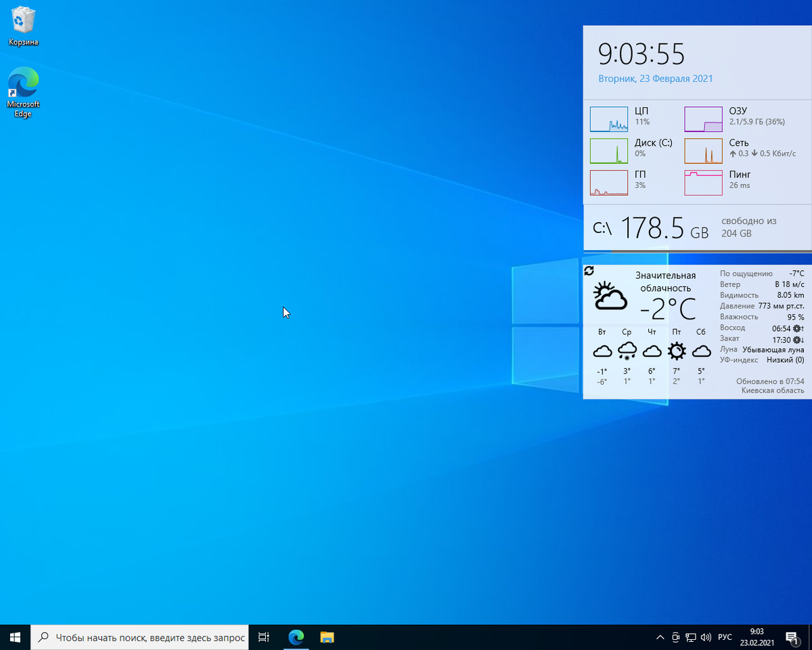Click the Диск (C:) activity graph
The image size is (812, 650).
pyautogui.click(x=609, y=150)
